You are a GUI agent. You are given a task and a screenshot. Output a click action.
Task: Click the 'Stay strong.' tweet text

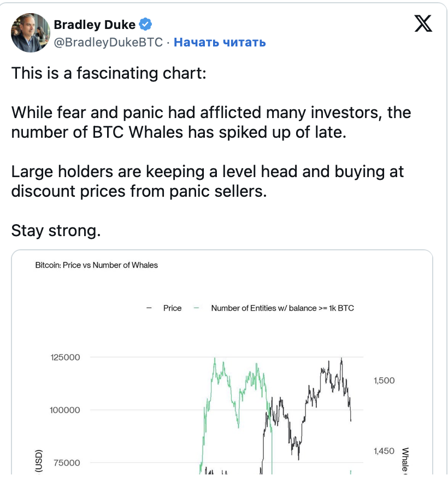(56, 230)
